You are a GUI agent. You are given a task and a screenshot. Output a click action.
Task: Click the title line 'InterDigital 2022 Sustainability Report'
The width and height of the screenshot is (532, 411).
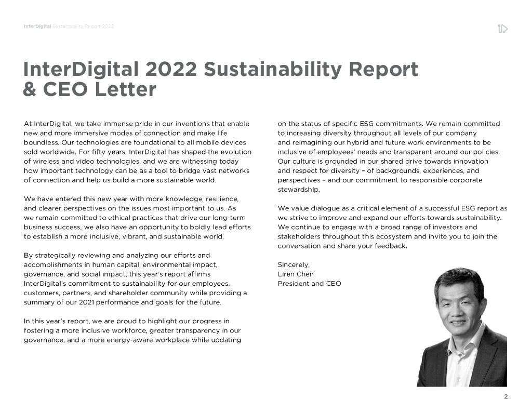click(220, 69)
